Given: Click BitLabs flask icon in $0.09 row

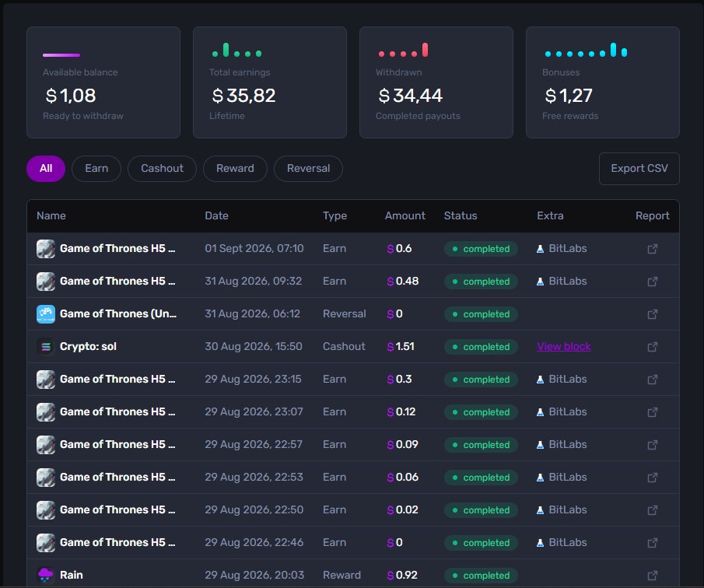Looking at the screenshot, I should point(540,445).
